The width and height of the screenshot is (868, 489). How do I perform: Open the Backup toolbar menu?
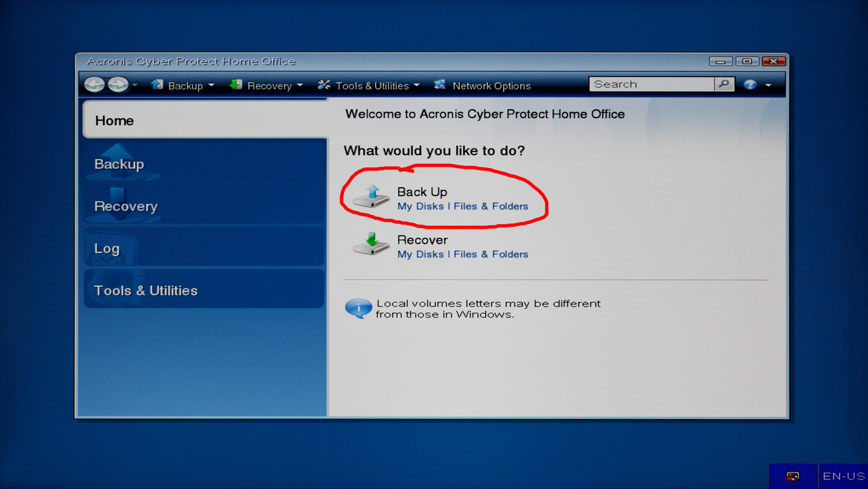[x=182, y=85]
